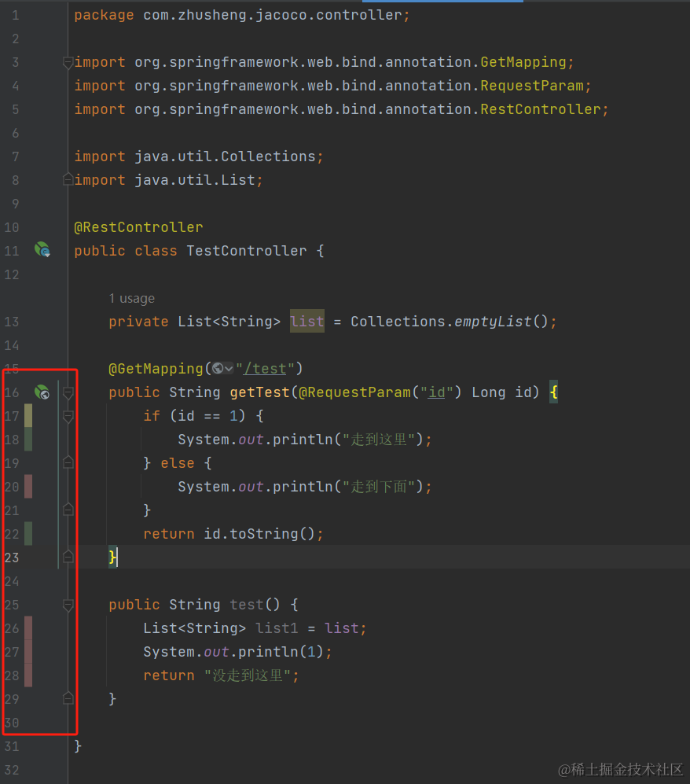The width and height of the screenshot is (690, 784).
Task: Click the emptyList method call
Action: [492, 322]
